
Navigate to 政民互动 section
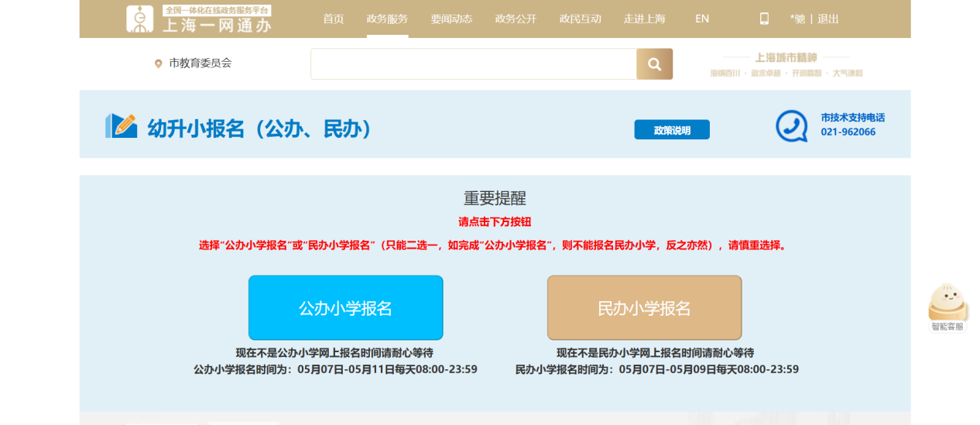click(580, 19)
